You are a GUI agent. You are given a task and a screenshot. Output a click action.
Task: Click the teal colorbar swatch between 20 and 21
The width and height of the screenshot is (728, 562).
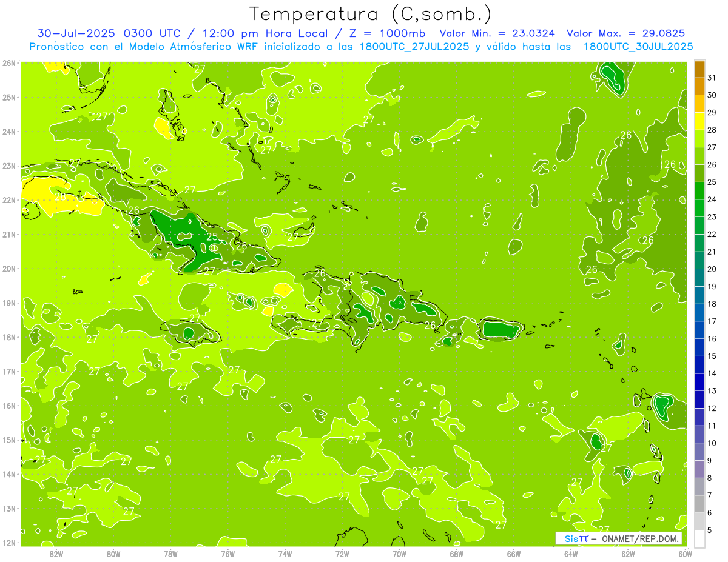coord(699,260)
